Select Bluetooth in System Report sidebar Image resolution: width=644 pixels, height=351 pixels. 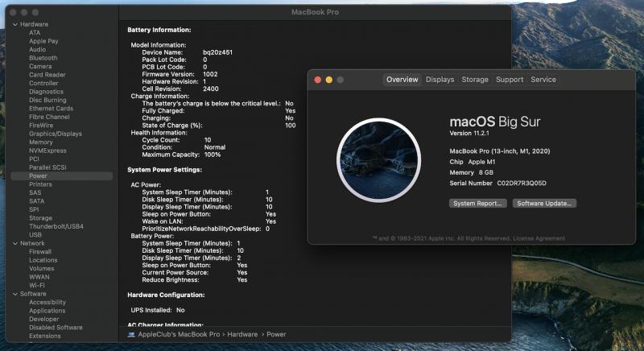click(x=43, y=58)
